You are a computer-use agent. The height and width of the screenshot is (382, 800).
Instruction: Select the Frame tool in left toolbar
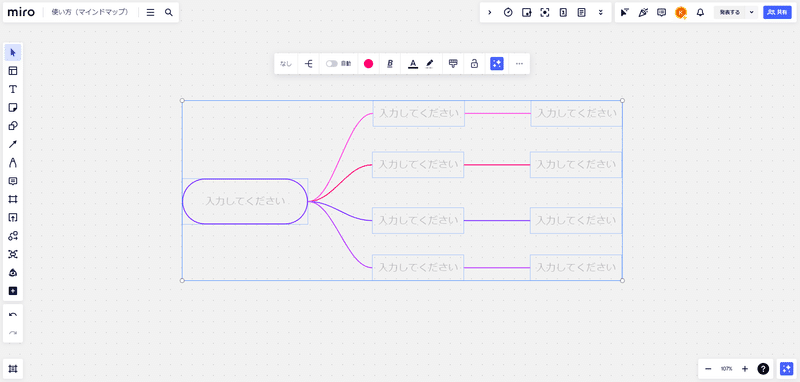[x=13, y=199]
